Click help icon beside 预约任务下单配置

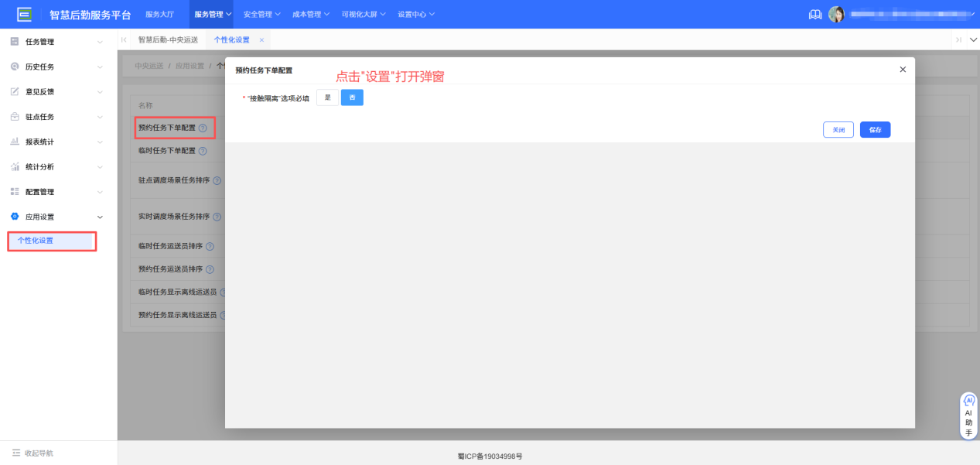pyautogui.click(x=203, y=128)
